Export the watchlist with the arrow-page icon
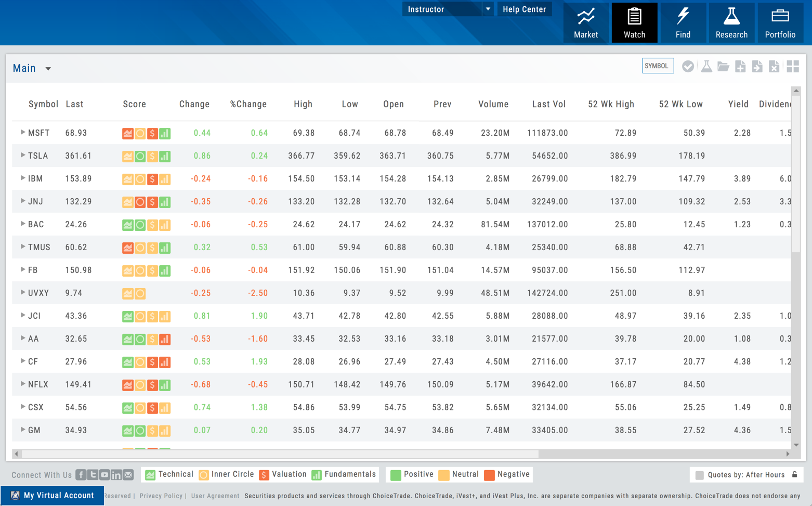 pyautogui.click(x=757, y=67)
